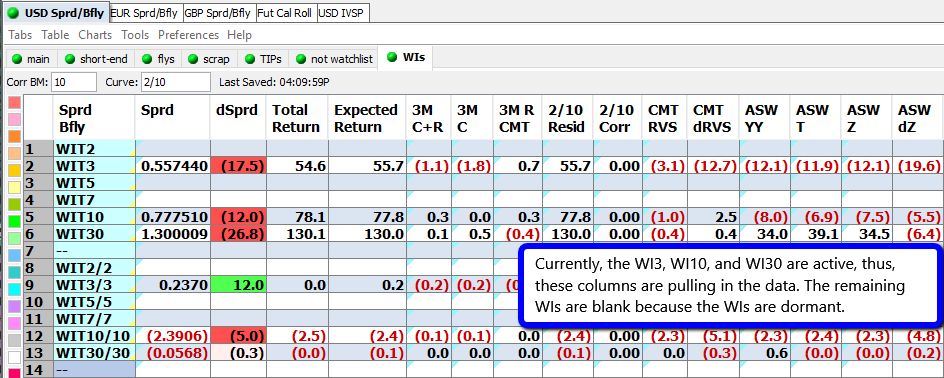
Task: Open the Charts menu
Action: 95,36
